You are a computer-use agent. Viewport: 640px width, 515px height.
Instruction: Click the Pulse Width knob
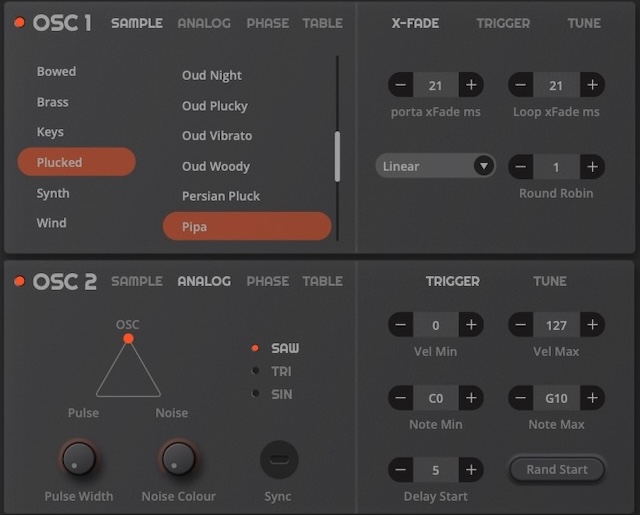point(78,459)
